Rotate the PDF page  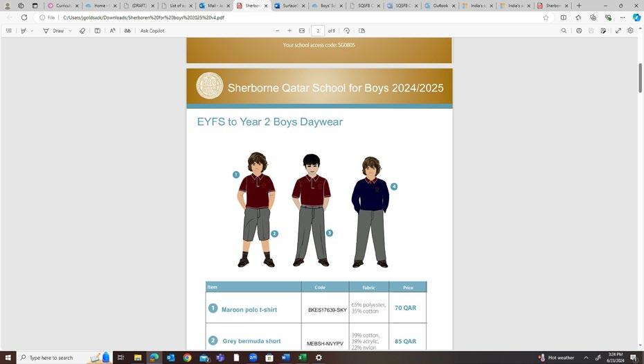(x=347, y=31)
